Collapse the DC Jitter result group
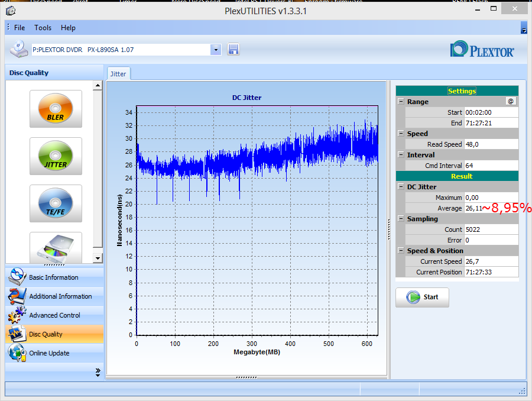The height and width of the screenshot is (401, 532). tap(401, 186)
